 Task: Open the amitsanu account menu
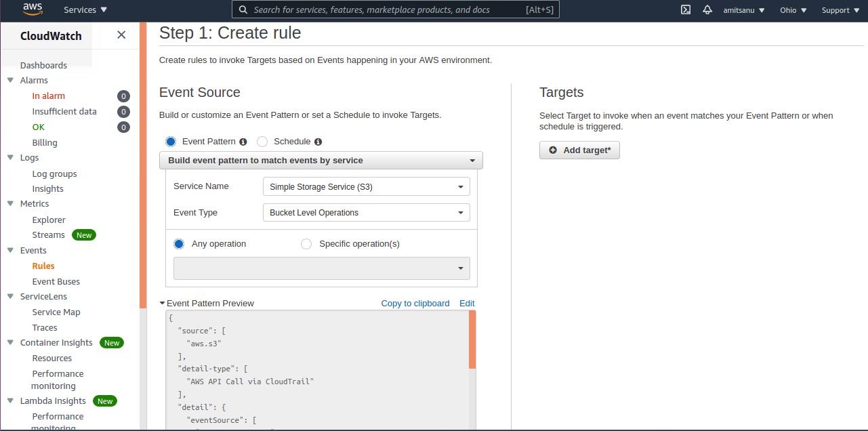click(744, 10)
